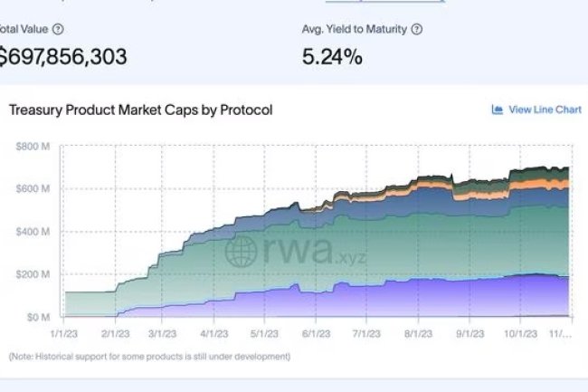Click the historical support note text
588x392 pixels.
click(x=149, y=356)
